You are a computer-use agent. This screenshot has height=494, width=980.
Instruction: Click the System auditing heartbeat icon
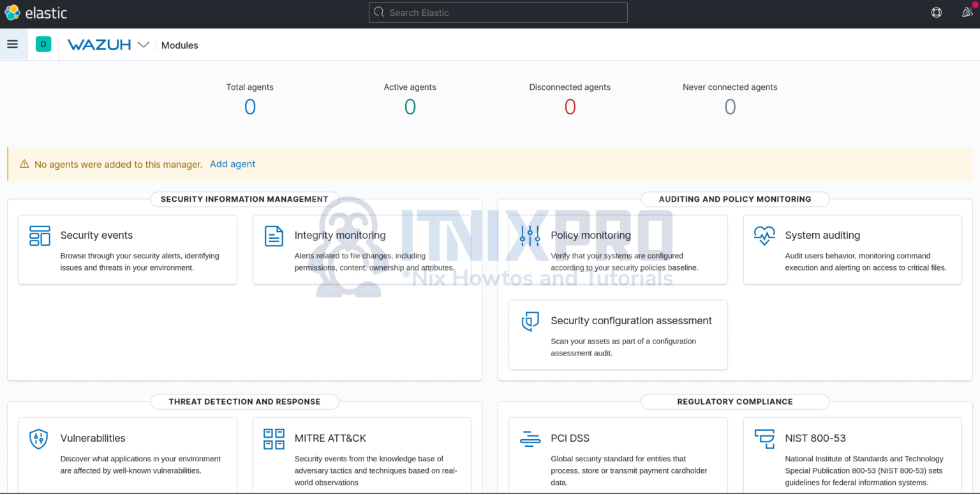point(764,236)
